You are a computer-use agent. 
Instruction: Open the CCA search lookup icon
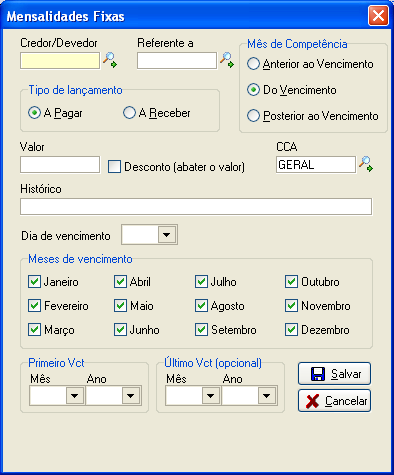pyautogui.click(x=366, y=164)
